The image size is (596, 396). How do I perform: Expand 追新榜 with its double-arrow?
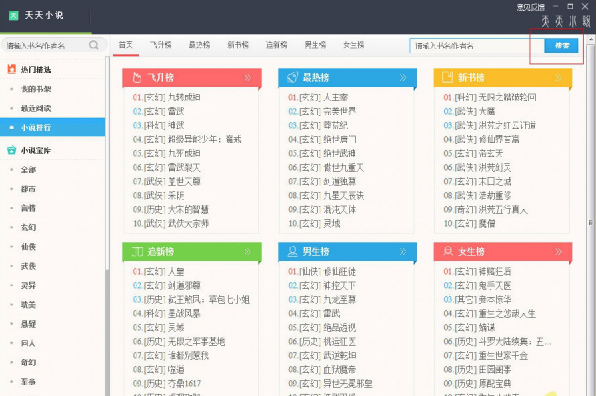(x=248, y=251)
